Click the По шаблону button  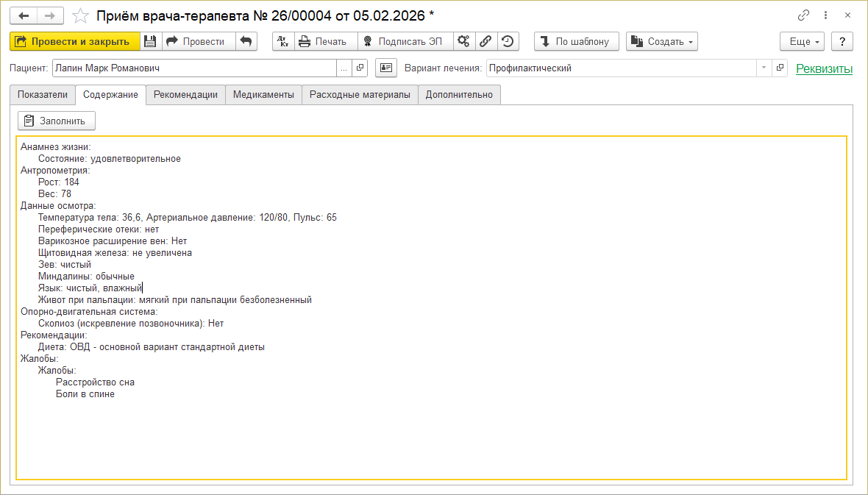pyautogui.click(x=576, y=41)
